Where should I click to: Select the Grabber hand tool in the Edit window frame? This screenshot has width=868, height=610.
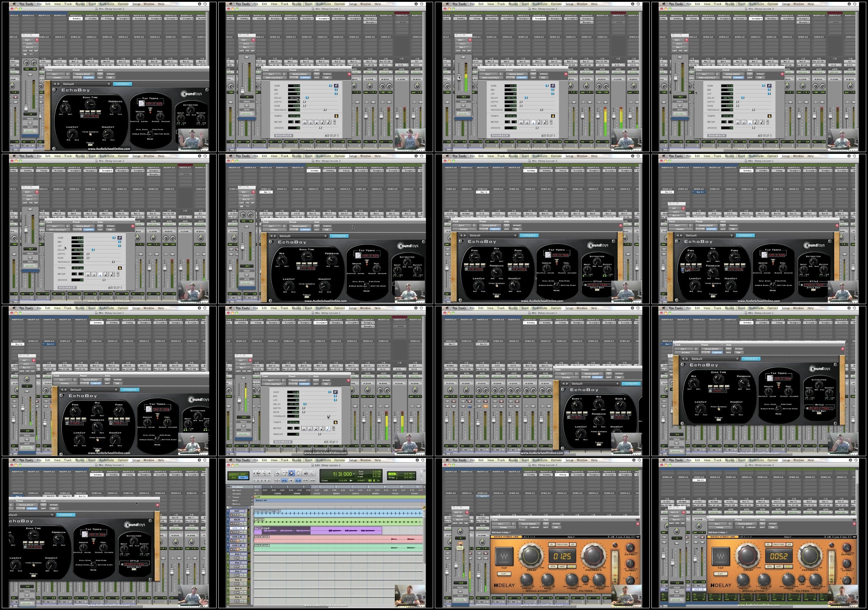tap(298, 473)
